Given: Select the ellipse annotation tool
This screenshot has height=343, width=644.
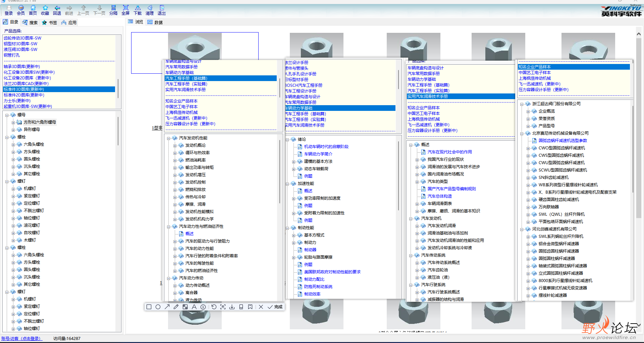Looking at the screenshot, I should [x=158, y=307].
